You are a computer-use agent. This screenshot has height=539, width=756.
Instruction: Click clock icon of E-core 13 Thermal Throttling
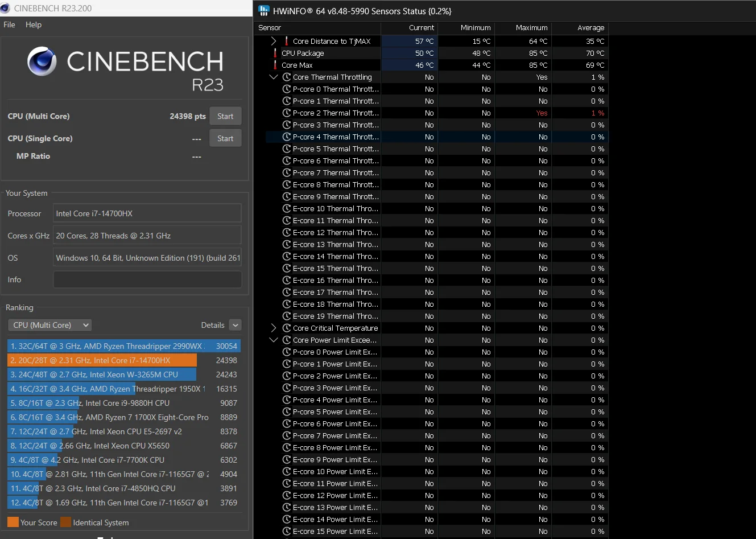pyautogui.click(x=287, y=244)
